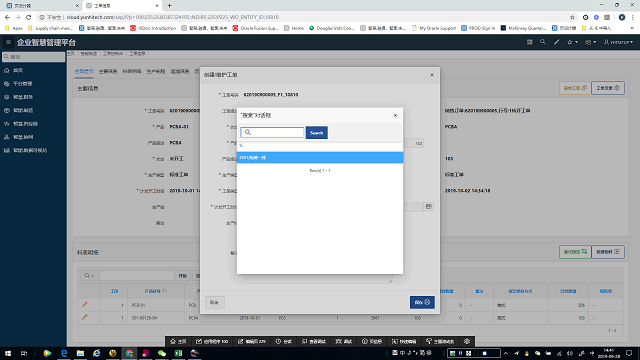Click the add material button beside the green button

coord(608,252)
